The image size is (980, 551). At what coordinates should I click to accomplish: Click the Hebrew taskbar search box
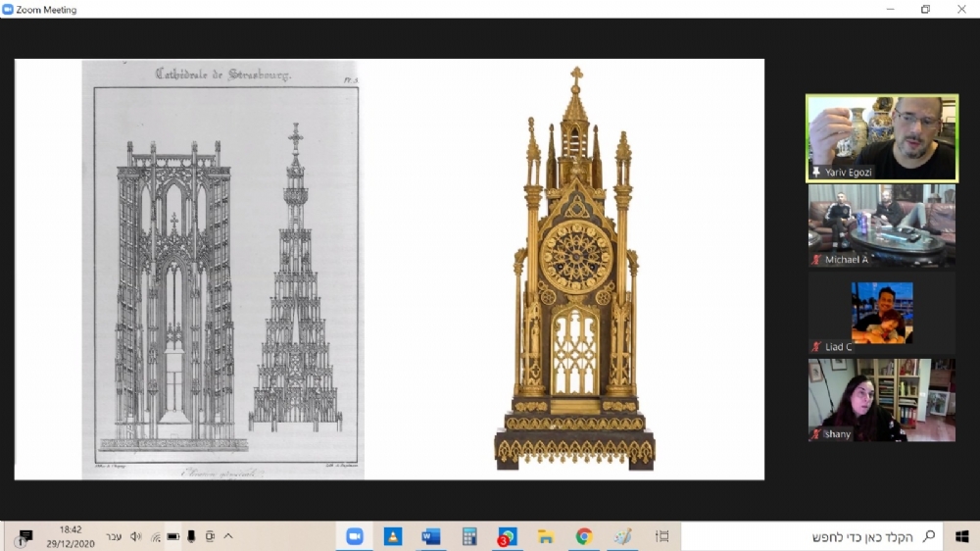tap(811, 536)
